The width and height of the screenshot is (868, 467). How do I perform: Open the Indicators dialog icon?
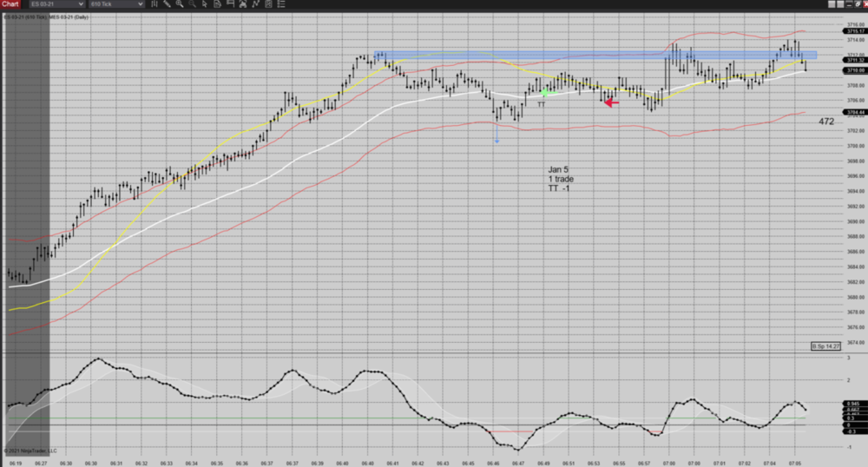pyautogui.click(x=256, y=4)
